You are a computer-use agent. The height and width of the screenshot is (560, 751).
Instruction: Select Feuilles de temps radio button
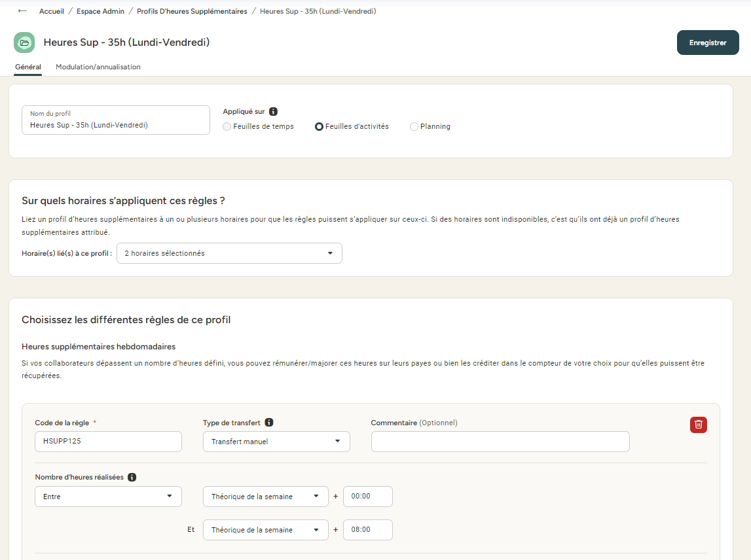pos(227,127)
